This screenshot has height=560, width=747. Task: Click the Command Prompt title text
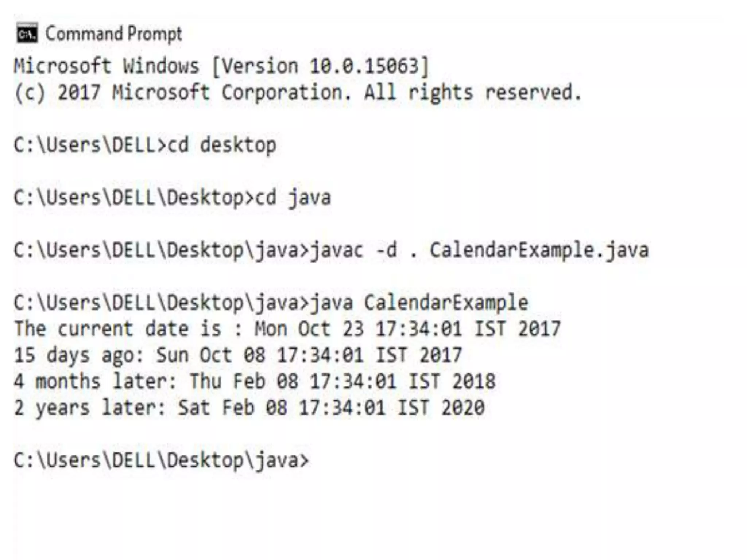(x=113, y=34)
